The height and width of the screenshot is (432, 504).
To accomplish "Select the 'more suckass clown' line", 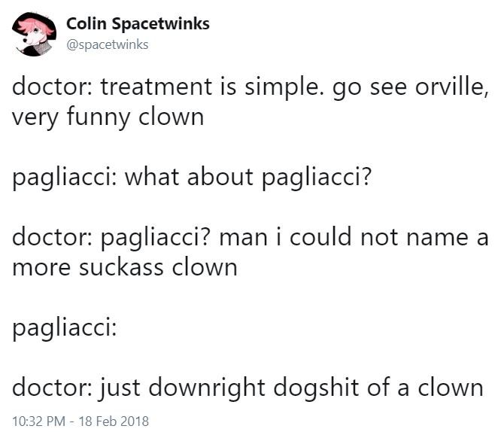I will (125, 268).
